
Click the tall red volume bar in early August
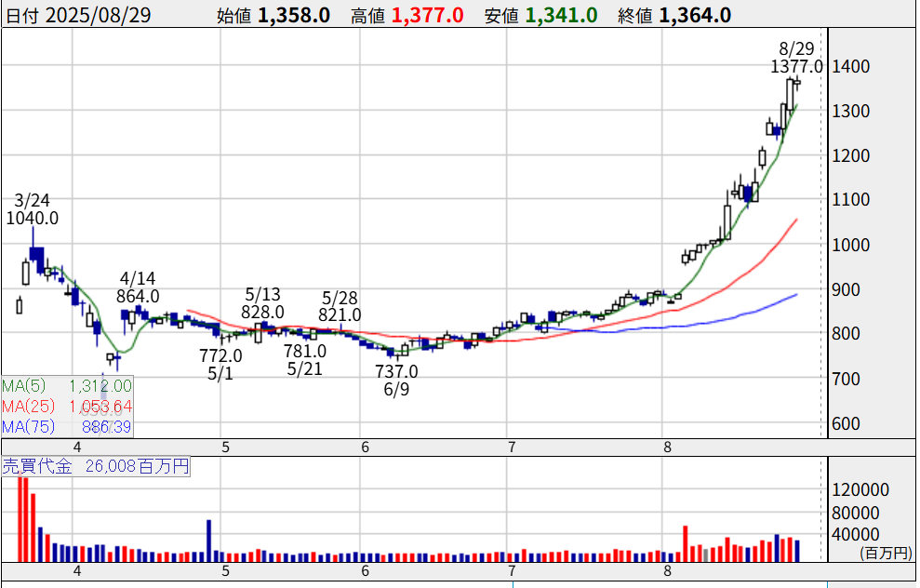pos(686,544)
